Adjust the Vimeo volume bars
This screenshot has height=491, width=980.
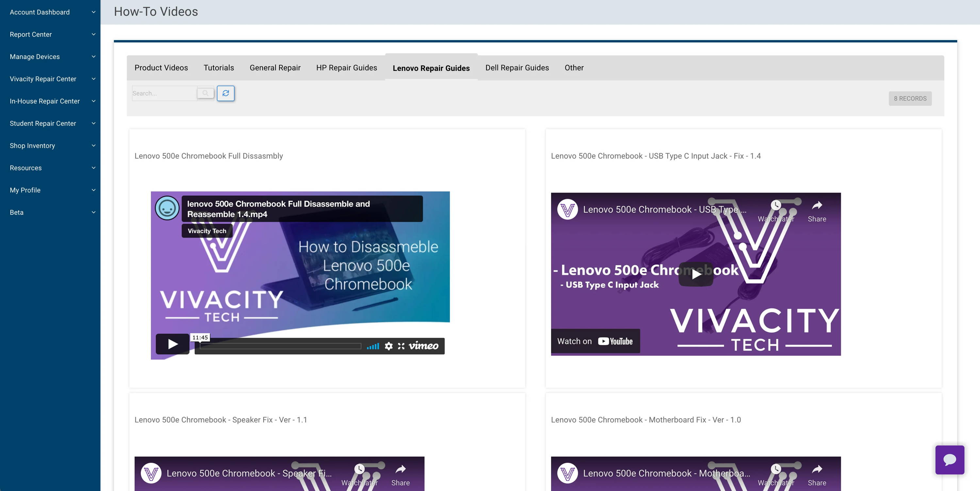(373, 346)
